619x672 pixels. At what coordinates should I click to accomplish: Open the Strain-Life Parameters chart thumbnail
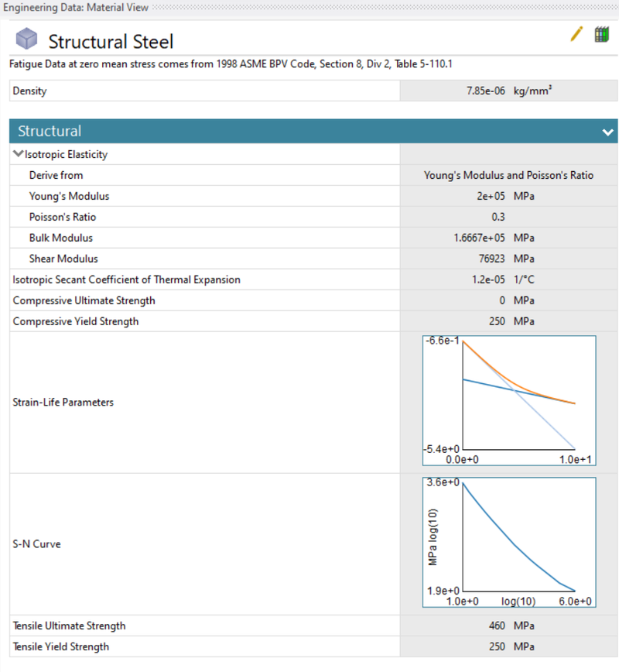tap(509, 401)
